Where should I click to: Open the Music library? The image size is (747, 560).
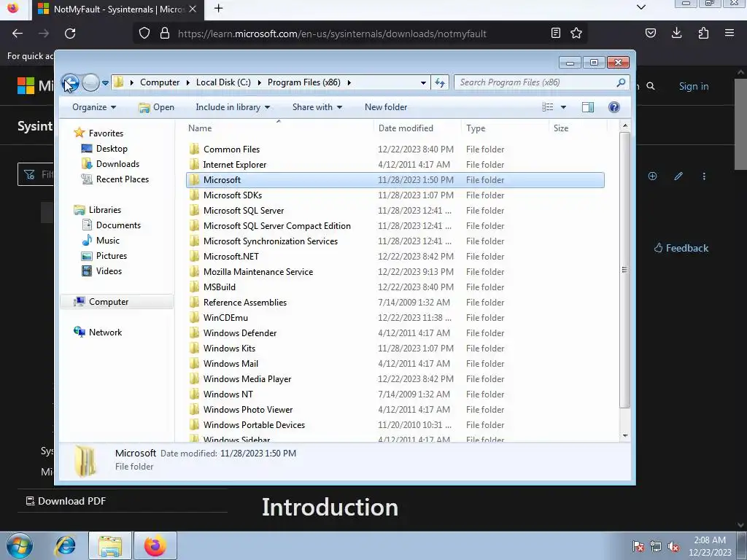[108, 241]
